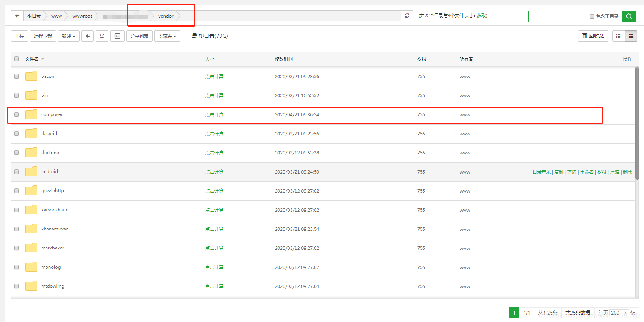644x322 pixels.
Task: Select the doctrine row checkbox
Action: coord(16,153)
